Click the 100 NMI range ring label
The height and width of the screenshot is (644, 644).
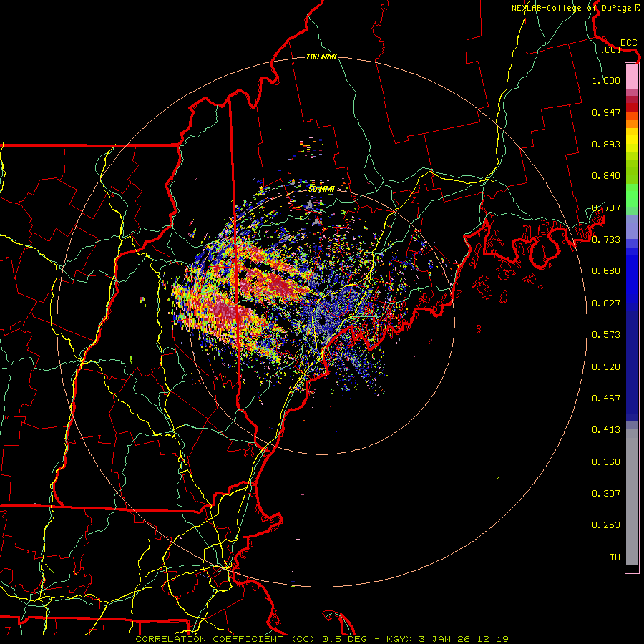click(x=321, y=57)
